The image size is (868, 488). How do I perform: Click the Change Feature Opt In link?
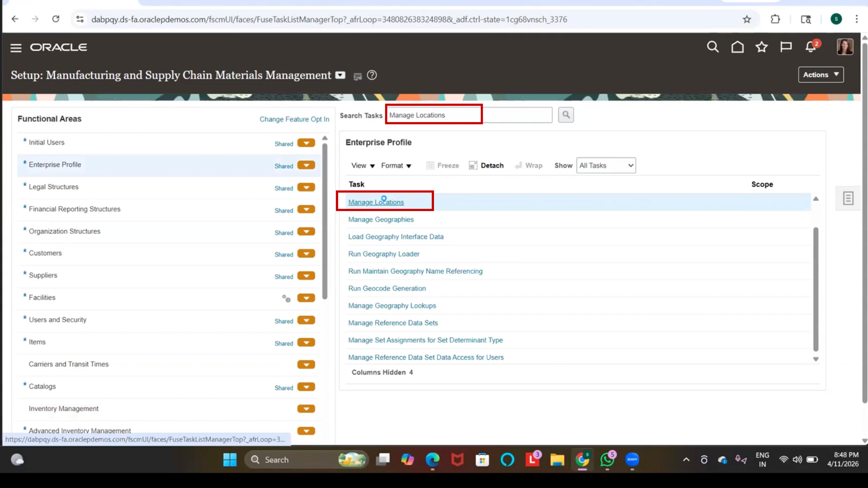point(294,119)
